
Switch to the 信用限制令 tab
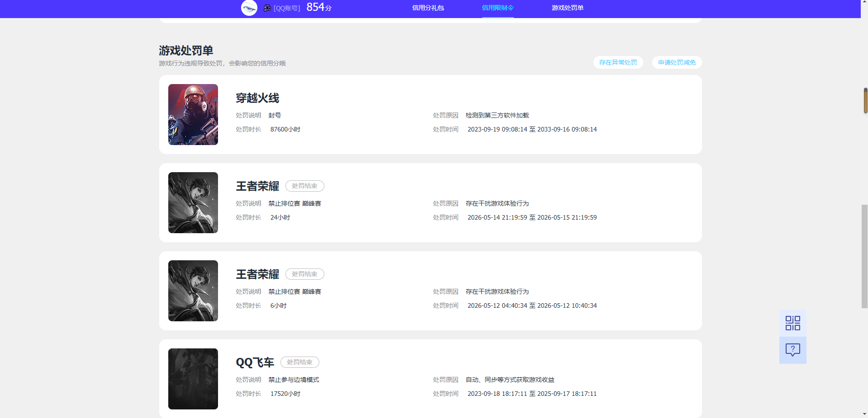[x=498, y=8]
